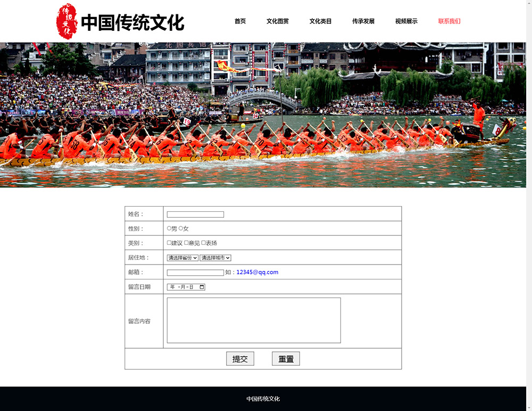
Task: Navigate to the 文化类目 page
Action: coord(320,21)
